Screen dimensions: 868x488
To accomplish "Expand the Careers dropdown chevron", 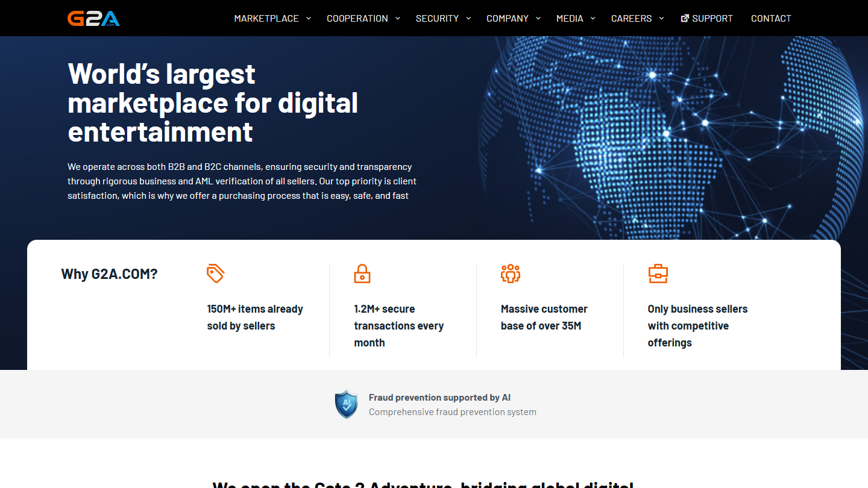I will pyautogui.click(x=661, y=18).
